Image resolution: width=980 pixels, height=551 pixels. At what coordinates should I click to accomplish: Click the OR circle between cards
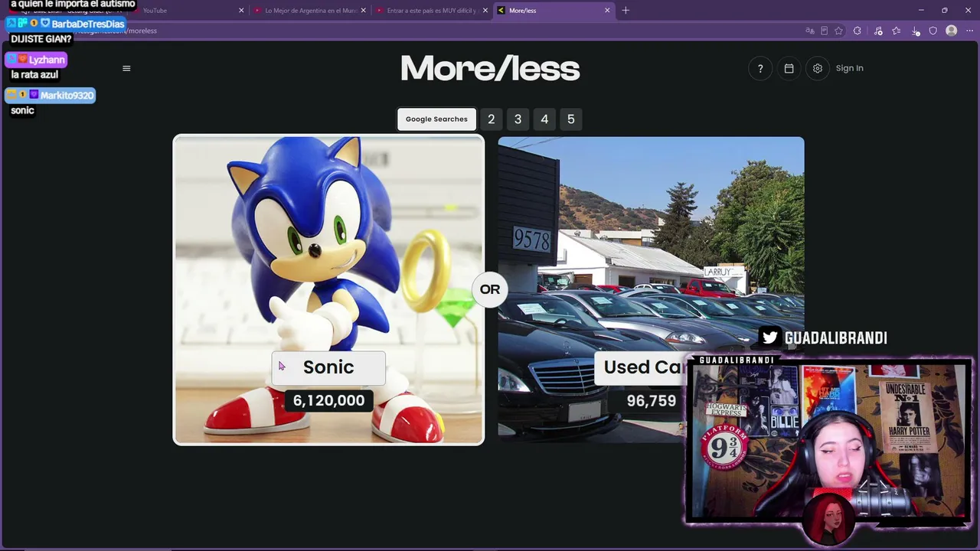pyautogui.click(x=490, y=289)
